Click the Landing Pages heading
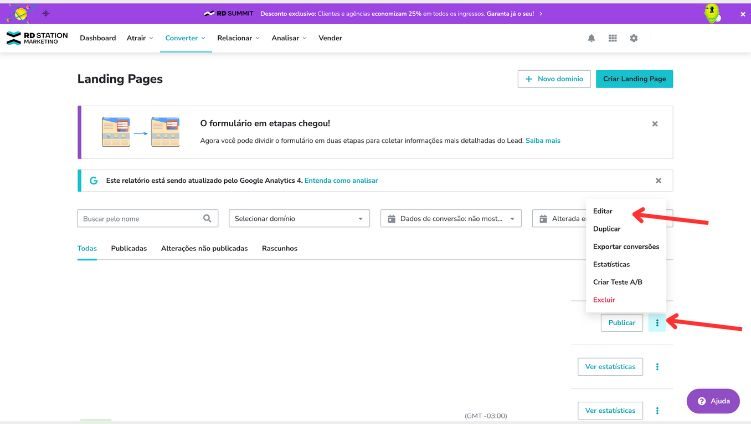751x424 pixels. click(120, 79)
